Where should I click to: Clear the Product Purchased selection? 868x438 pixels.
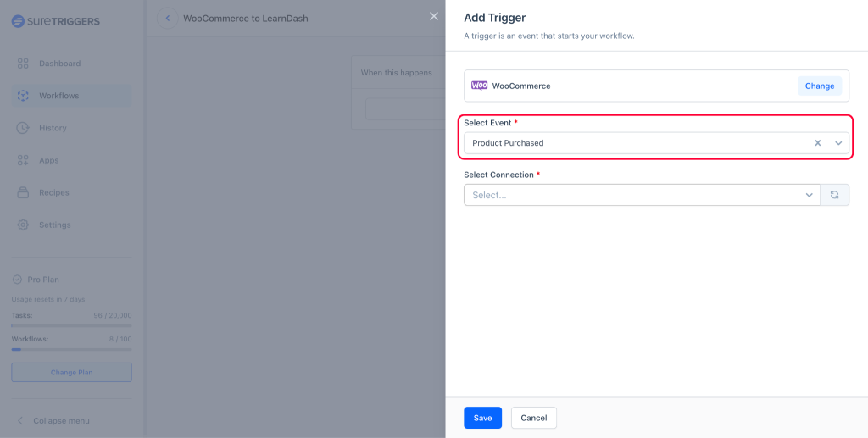coord(818,143)
